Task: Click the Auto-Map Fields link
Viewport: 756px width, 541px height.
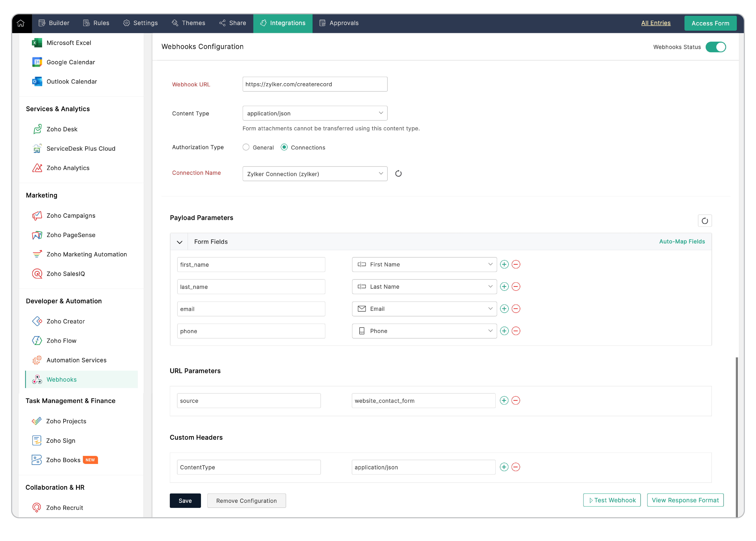Action: [682, 241]
